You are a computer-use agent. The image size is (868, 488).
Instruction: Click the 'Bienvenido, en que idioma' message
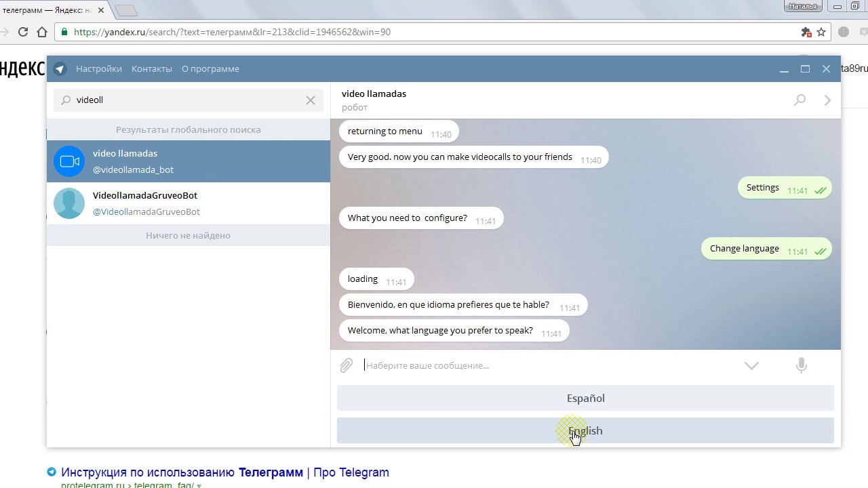tap(463, 305)
